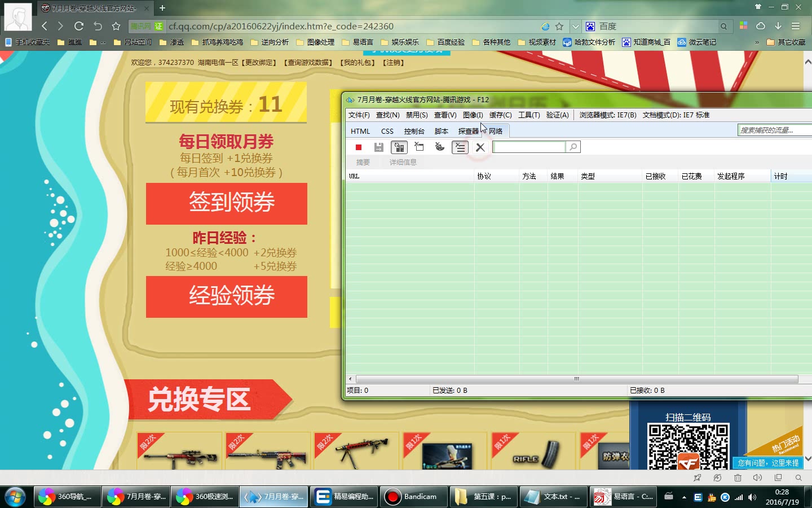This screenshot has height=508, width=812.
Task: Click the 经验领券 red button
Action: (227, 296)
